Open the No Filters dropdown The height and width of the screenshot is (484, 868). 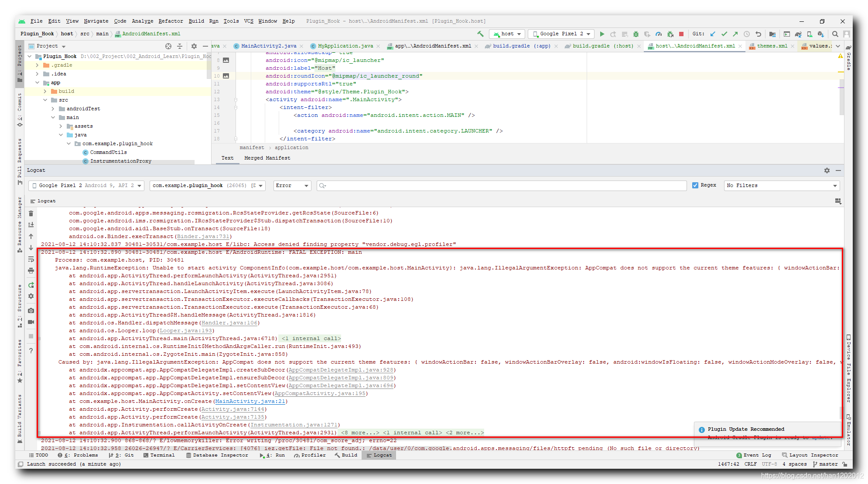(x=782, y=186)
